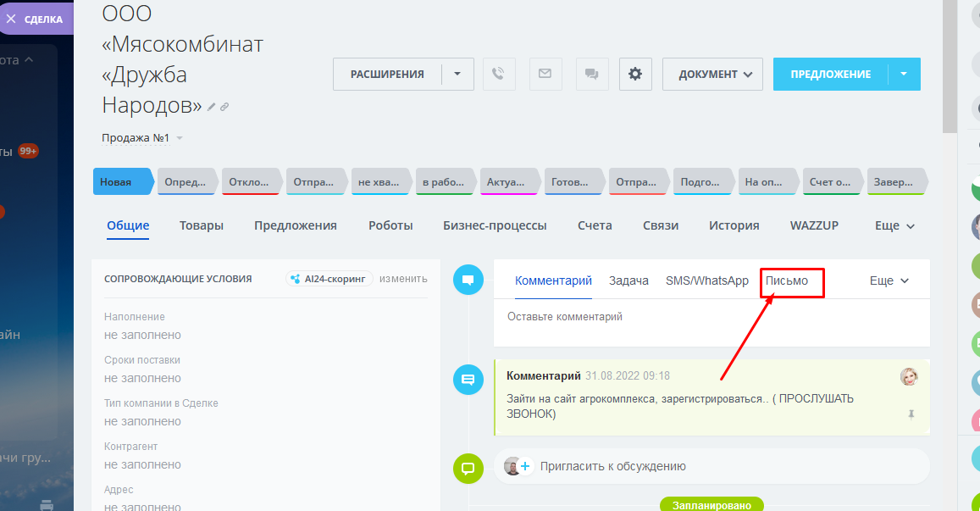
Task: Open deal settings with the gear icon
Action: click(635, 74)
